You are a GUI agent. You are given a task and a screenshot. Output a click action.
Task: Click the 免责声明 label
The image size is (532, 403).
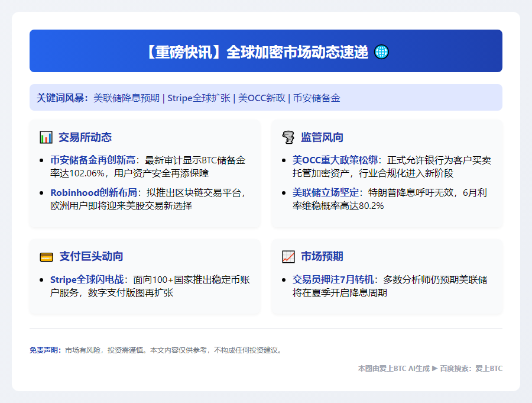pos(44,350)
